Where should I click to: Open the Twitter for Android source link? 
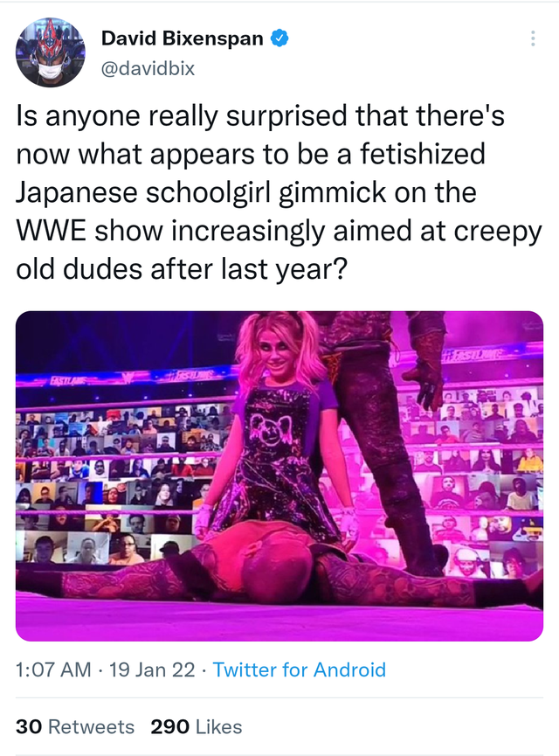click(300, 669)
